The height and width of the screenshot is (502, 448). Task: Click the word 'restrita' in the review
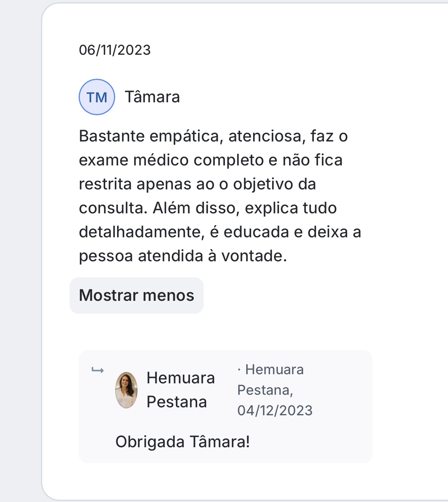(x=105, y=184)
